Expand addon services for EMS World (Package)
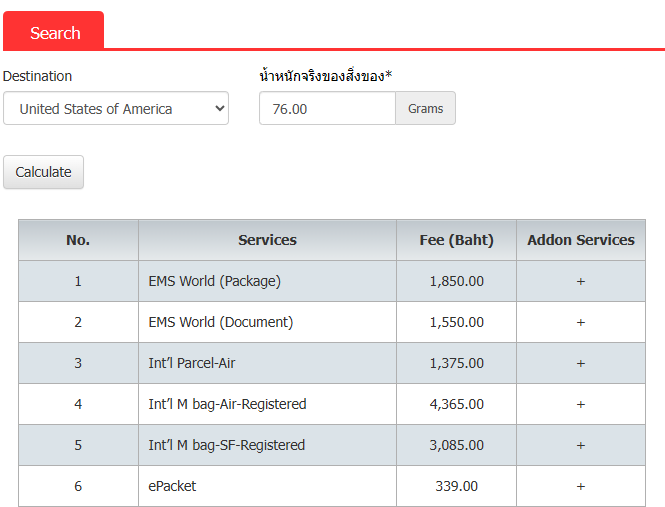The width and height of the screenshot is (665, 507). click(x=580, y=281)
